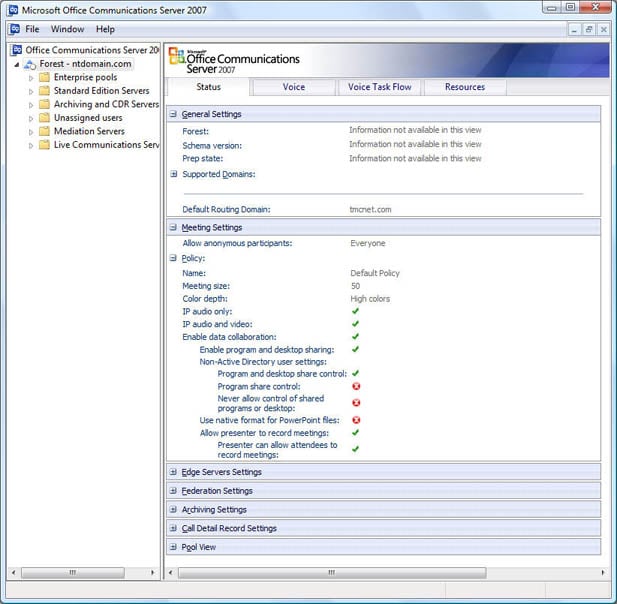Click the Standard Edition Servers folder icon

click(x=44, y=91)
